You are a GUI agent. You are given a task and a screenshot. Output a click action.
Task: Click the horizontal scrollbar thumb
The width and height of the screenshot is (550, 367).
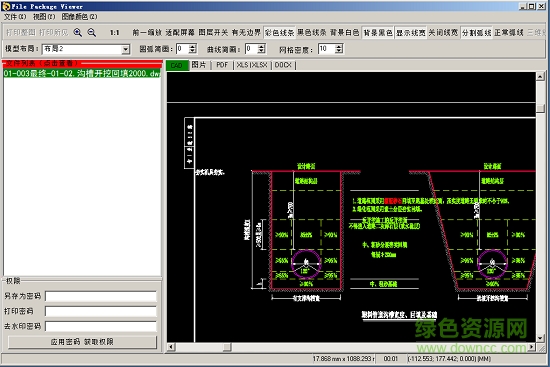[x=227, y=347]
